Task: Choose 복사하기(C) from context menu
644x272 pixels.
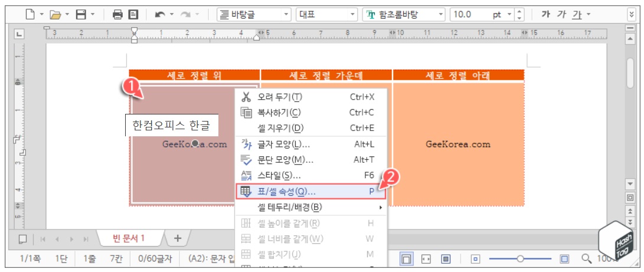Action: [x=311, y=113]
